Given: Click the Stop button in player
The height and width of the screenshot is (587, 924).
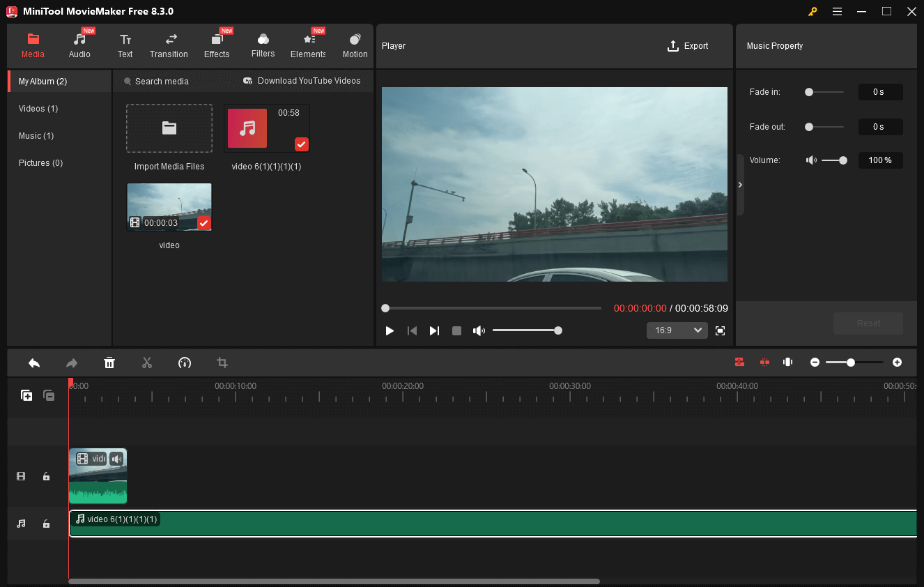Looking at the screenshot, I should point(456,330).
